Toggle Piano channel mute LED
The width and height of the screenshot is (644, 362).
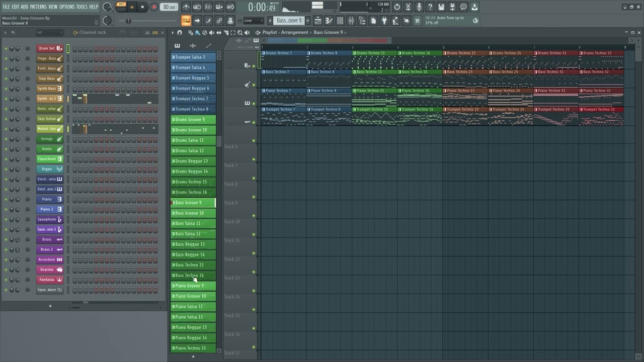point(6,200)
